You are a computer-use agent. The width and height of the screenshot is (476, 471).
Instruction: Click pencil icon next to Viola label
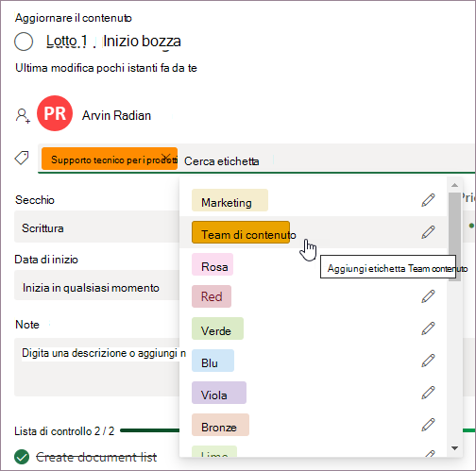[428, 393]
